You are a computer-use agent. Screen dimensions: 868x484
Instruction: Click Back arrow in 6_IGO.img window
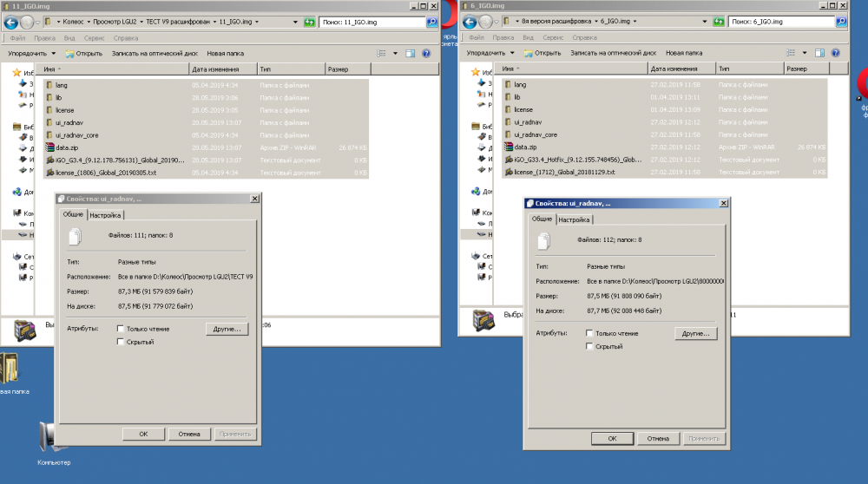(x=470, y=22)
